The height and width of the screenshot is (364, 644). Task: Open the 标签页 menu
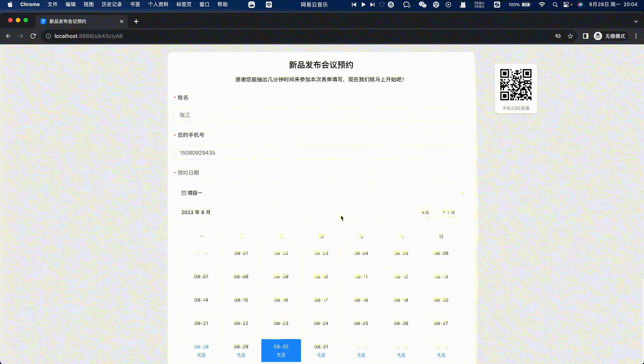click(x=184, y=5)
